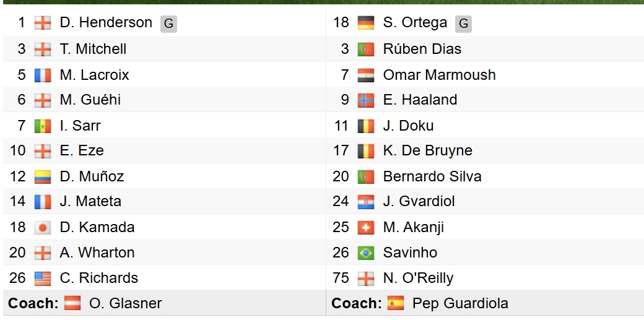Open K. De Bruyne player link
This screenshot has width=644, height=320.
tap(427, 151)
